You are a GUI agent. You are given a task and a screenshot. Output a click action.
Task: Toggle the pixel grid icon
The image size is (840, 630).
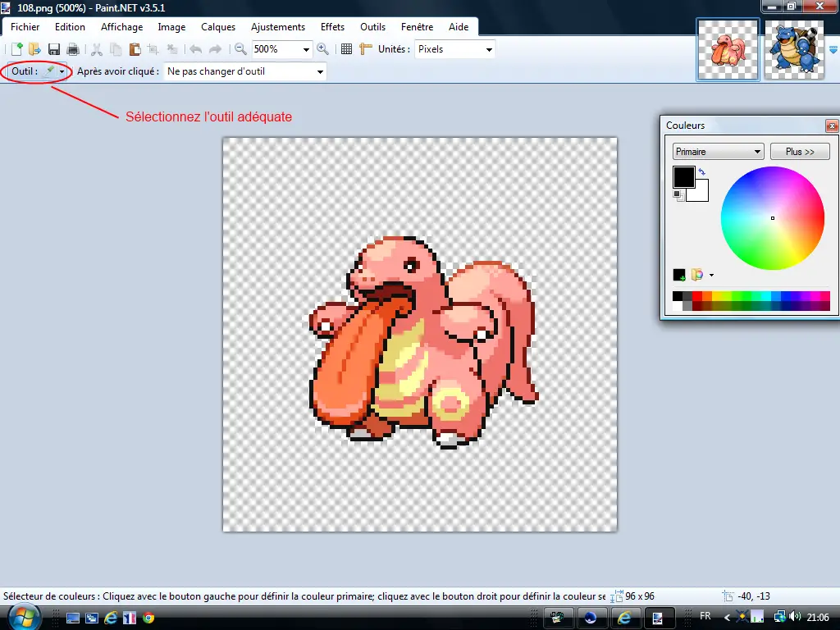347,49
